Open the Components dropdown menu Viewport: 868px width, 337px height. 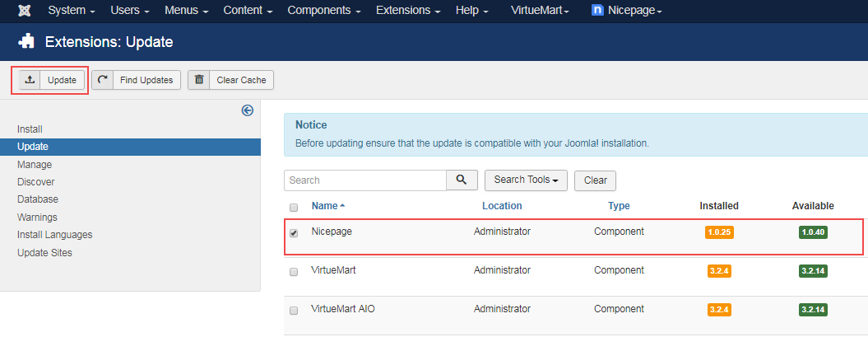tap(325, 11)
